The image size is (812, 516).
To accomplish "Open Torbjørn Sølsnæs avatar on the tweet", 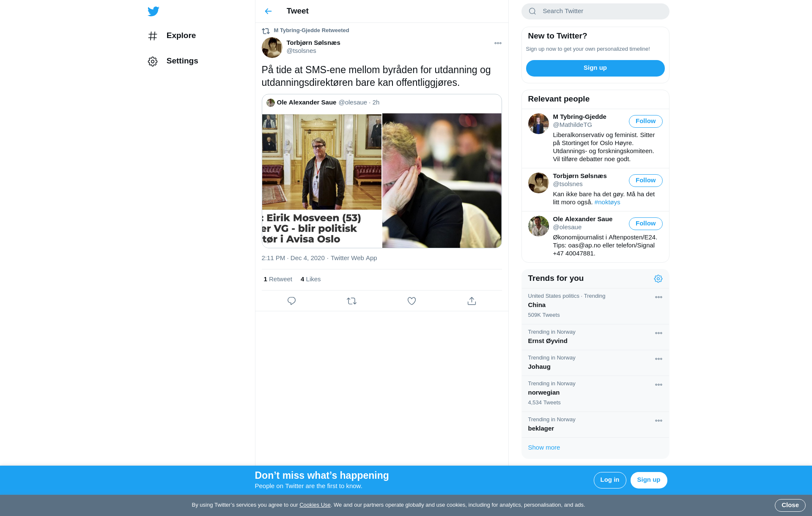I will pyautogui.click(x=272, y=47).
